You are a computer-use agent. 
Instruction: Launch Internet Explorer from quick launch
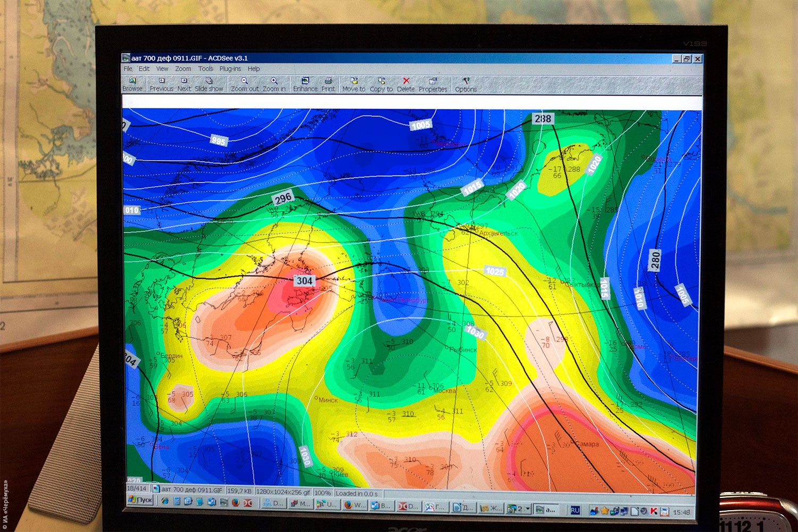164,501
